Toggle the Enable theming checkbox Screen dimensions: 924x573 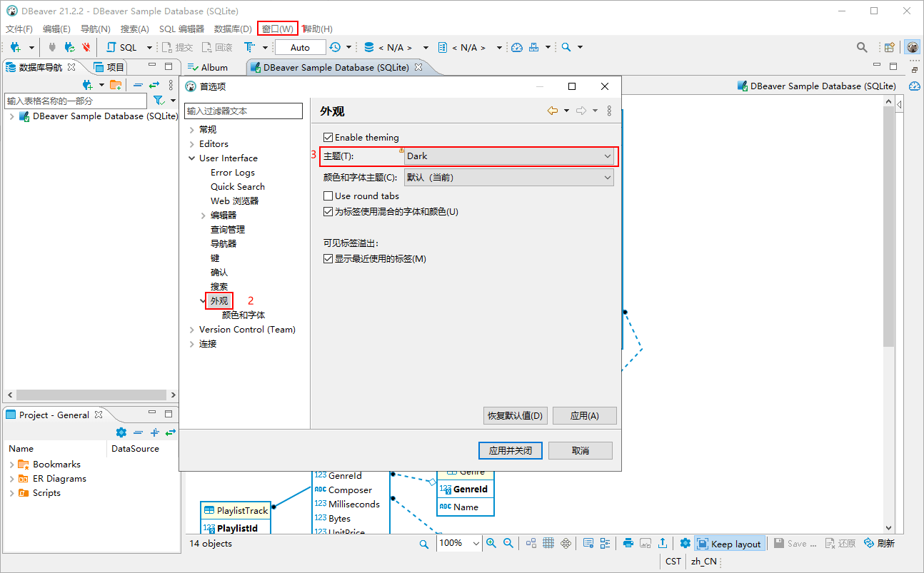tap(328, 137)
